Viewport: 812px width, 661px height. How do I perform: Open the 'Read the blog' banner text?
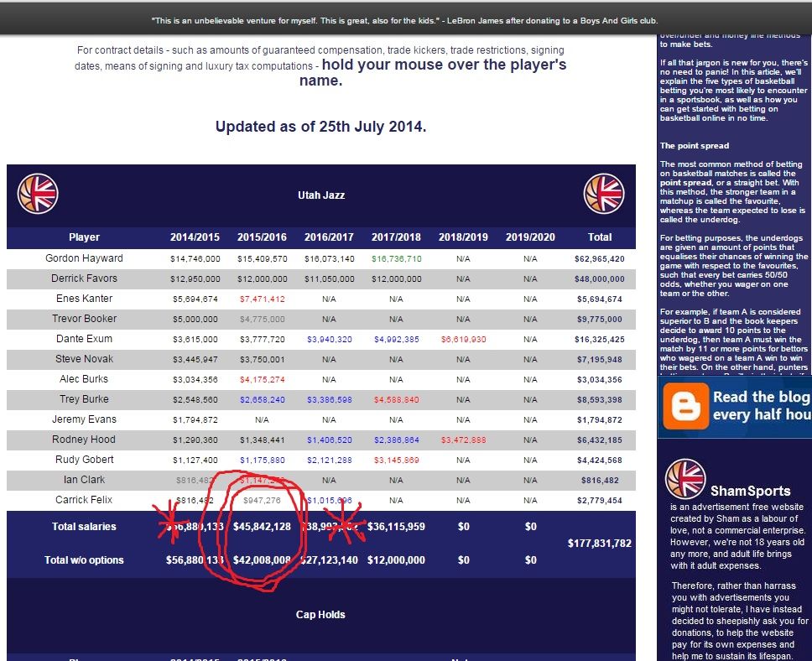tap(762, 406)
